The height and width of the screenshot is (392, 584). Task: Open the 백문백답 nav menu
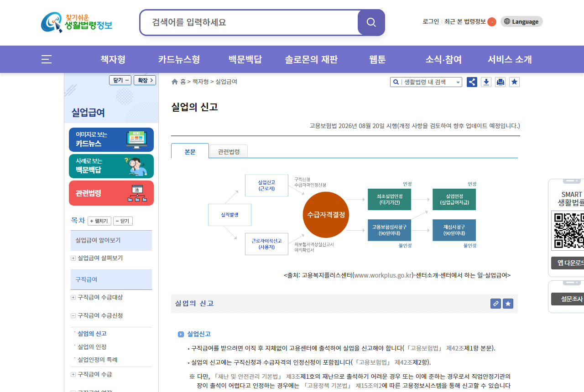point(245,59)
